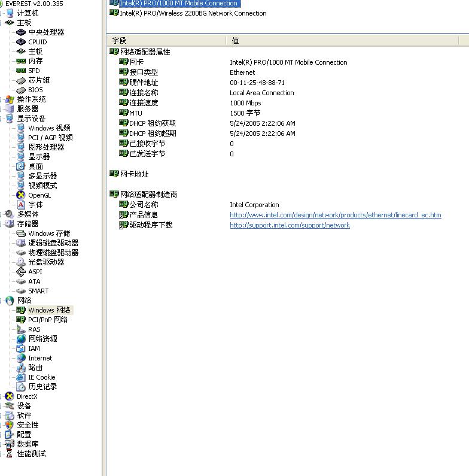Open Windows 视频 tree item
Screen dimensions: 469x476
[x=49, y=128]
